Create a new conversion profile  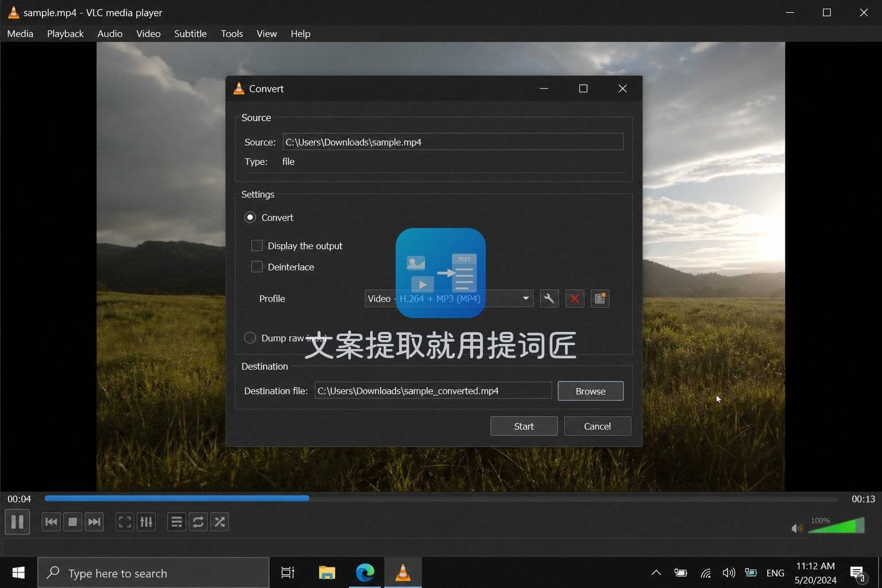[x=600, y=299]
